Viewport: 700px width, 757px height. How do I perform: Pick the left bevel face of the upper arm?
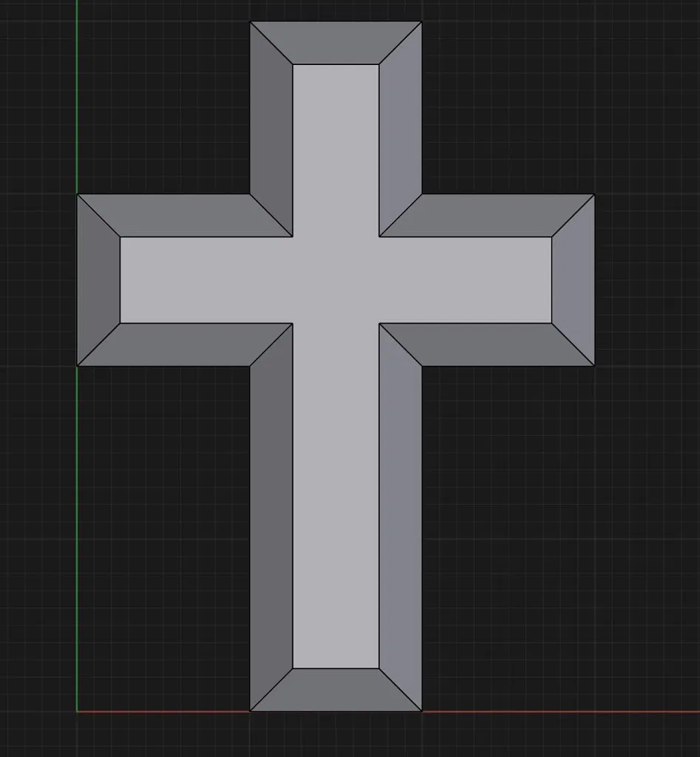(x=271, y=129)
